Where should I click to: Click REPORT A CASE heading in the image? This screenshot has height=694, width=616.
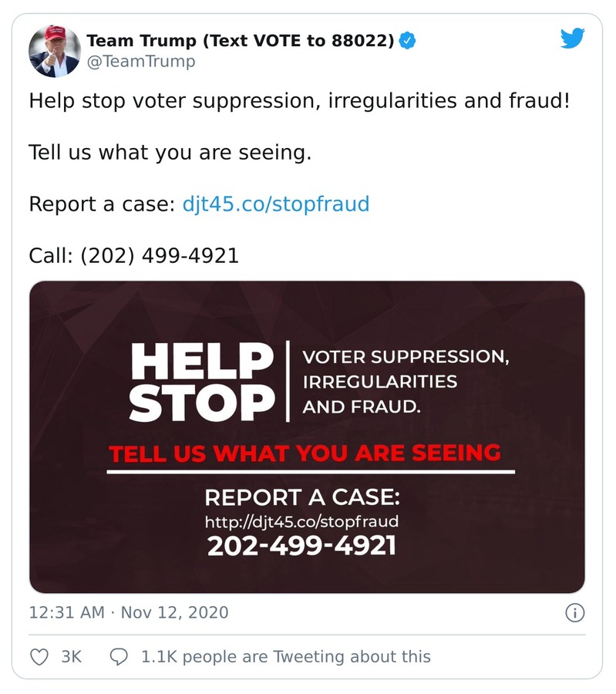tap(302, 496)
